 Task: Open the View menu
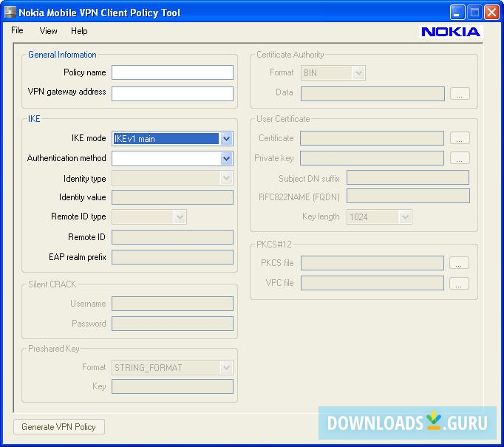pyautogui.click(x=48, y=31)
